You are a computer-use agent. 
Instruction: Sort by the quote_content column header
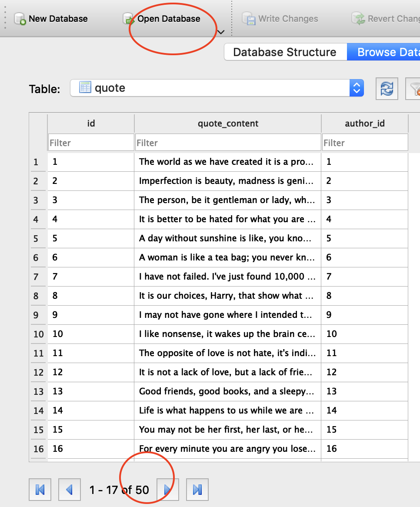[x=228, y=123]
